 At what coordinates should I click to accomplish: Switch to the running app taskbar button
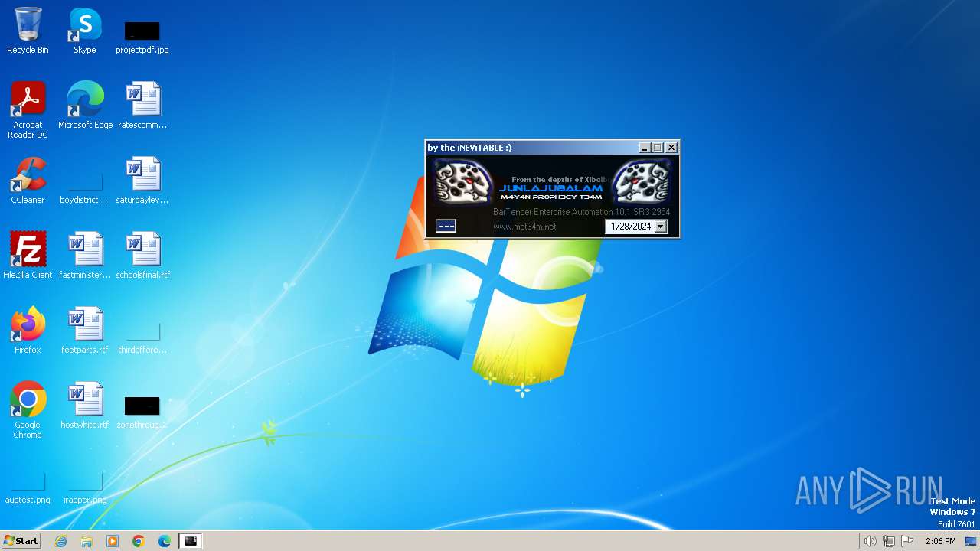pos(191,541)
